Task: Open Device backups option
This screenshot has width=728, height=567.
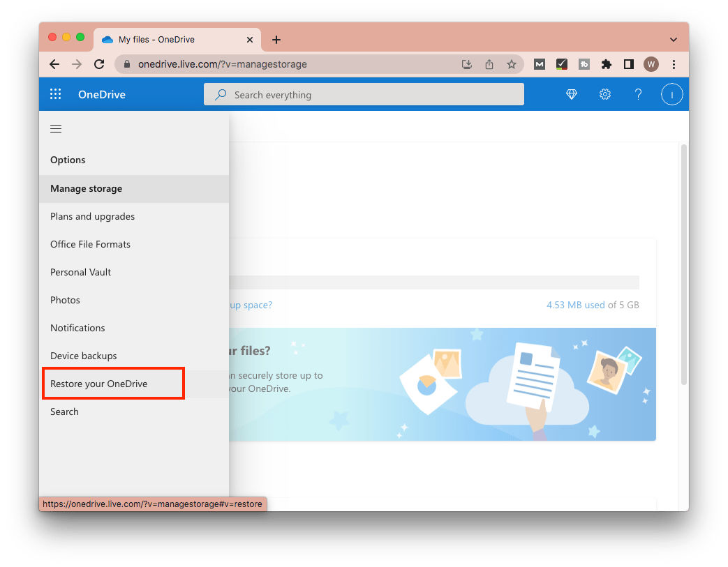Action: (x=84, y=356)
